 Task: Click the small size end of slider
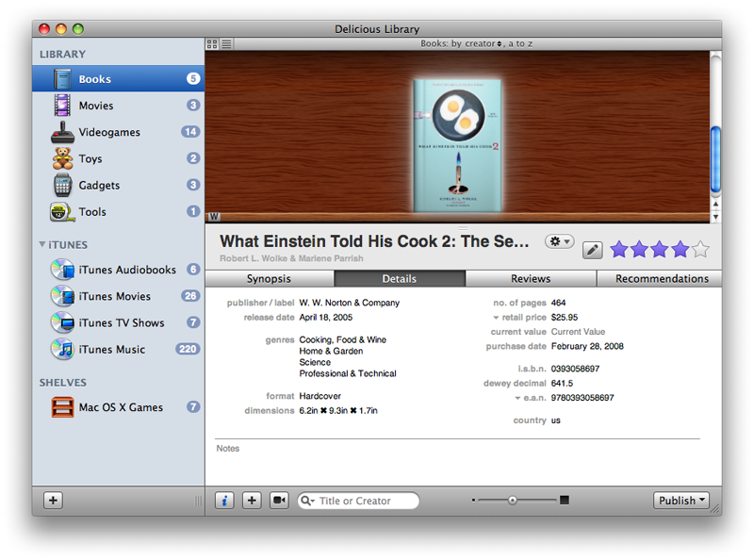(x=474, y=501)
